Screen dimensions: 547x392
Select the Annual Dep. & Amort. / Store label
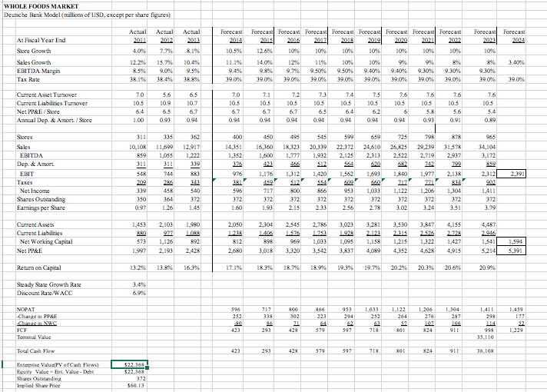click(55, 120)
